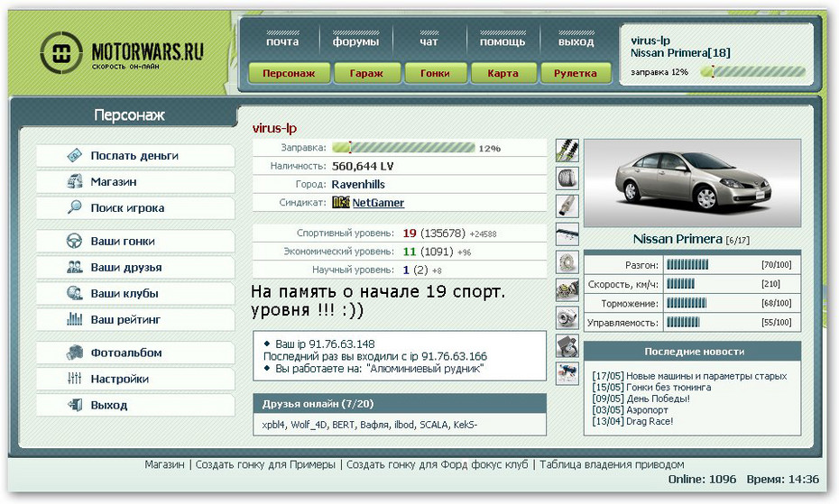839x504 pixels.
Task: Click the Motorwars.ru logo
Action: [x=122, y=52]
